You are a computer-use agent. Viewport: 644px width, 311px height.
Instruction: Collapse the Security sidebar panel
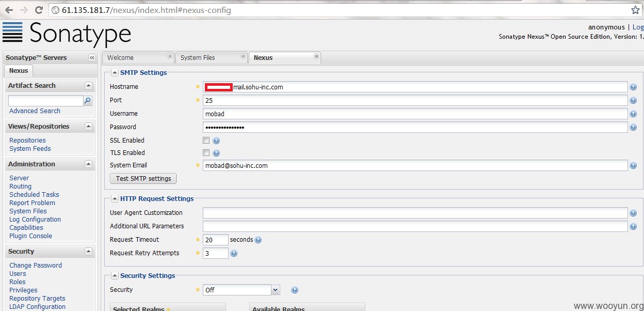(x=89, y=252)
